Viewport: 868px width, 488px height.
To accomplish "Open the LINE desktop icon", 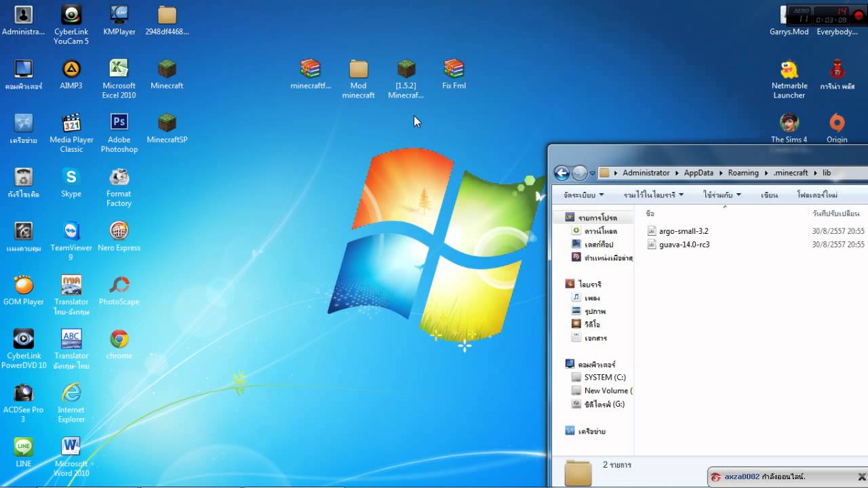I will (x=24, y=452).
